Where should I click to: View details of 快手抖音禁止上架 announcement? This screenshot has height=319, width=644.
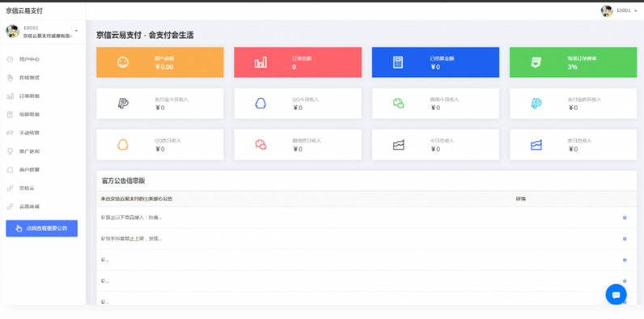click(x=625, y=238)
